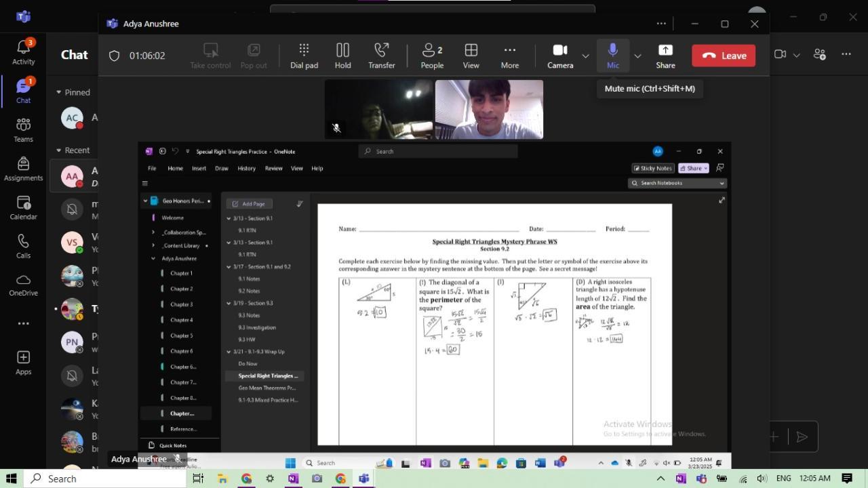Open Camera device options arrow
This screenshot has width=868, height=488.
tap(585, 56)
